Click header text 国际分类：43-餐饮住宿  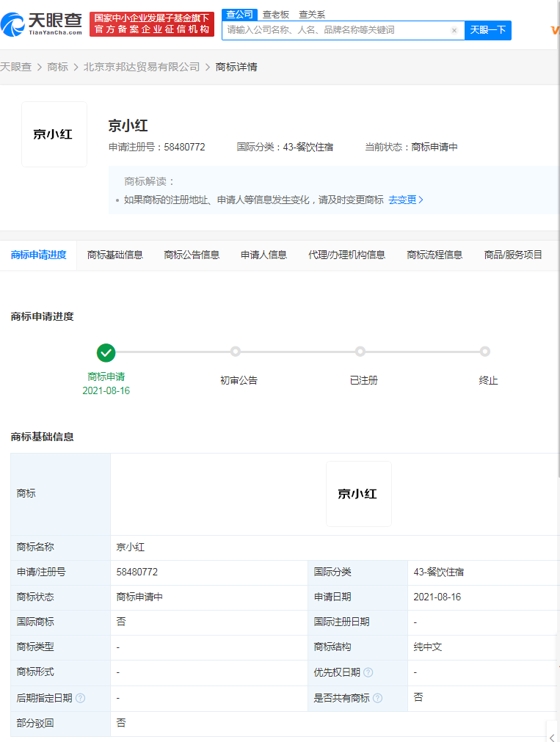285,148
